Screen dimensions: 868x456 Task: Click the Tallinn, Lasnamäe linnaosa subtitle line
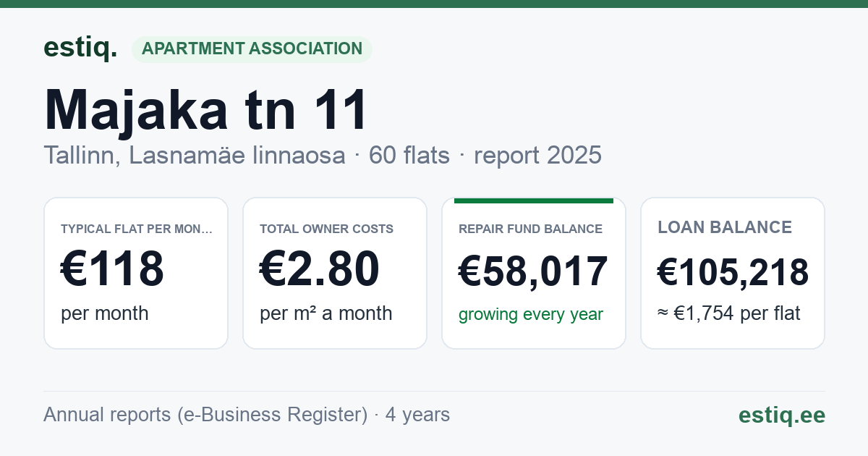point(323,155)
